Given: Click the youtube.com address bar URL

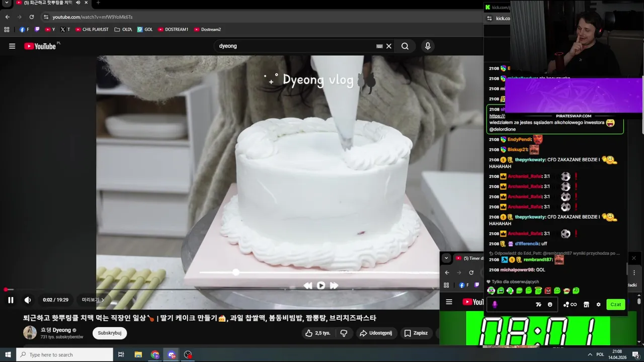Looking at the screenshot, I should click(93, 17).
